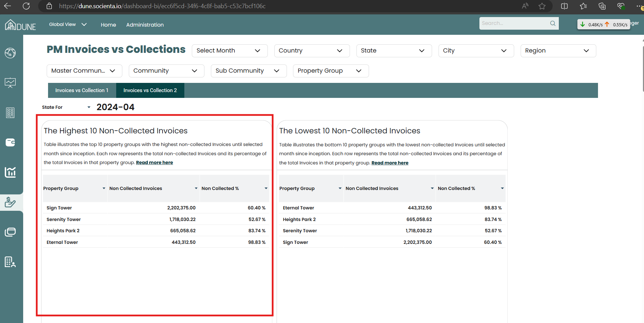Select Serenity Tower row in Highest table
The width and height of the screenshot is (644, 323).
click(x=156, y=219)
